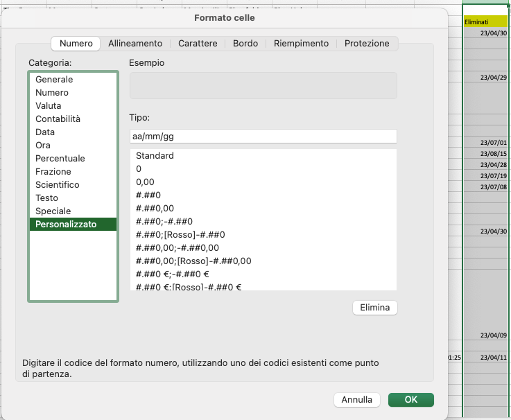511x420 pixels.
Task: Select format #.##0 €;-#.##0 €
Action: click(263, 274)
